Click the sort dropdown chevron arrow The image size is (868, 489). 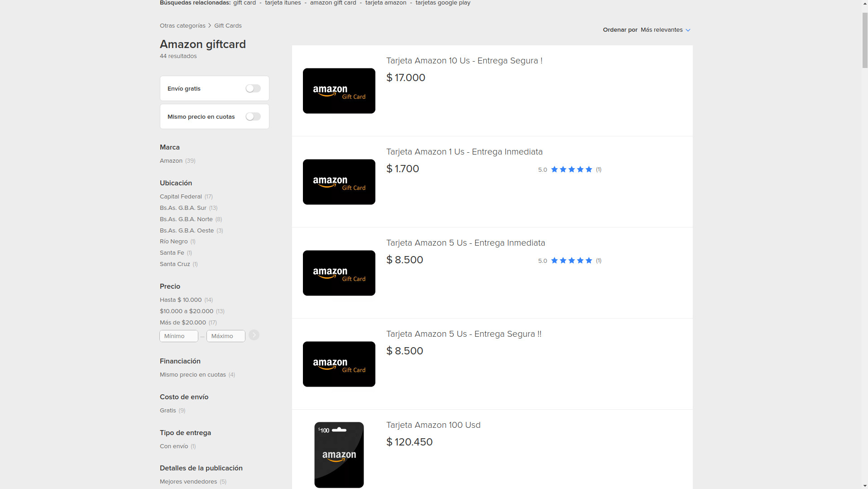click(x=688, y=30)
